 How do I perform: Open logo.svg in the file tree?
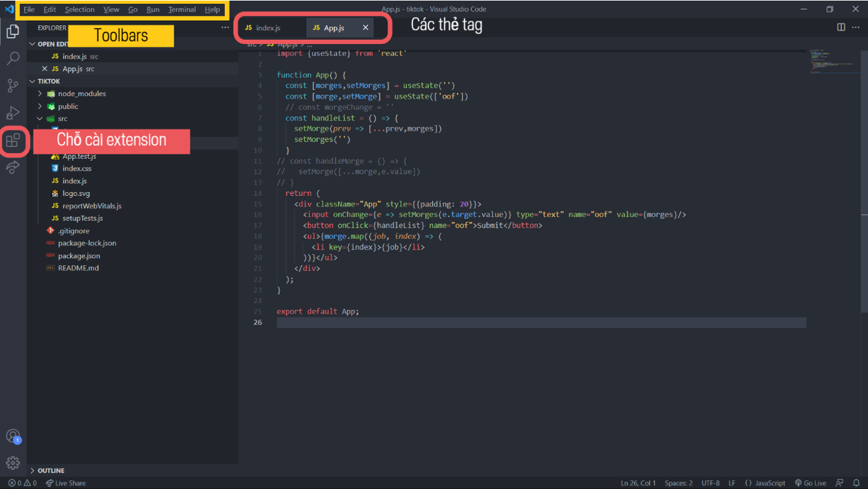pos(76,193)
